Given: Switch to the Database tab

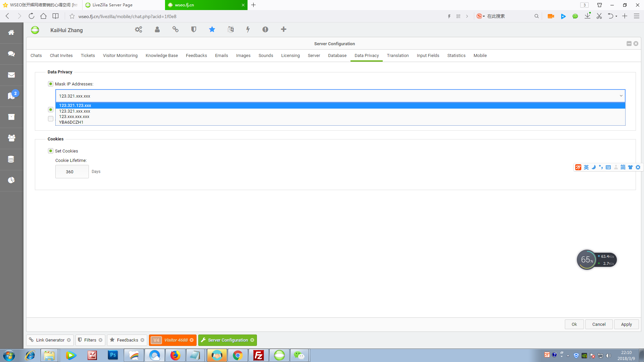Looking at the screenshot, I should click(337, 55).
